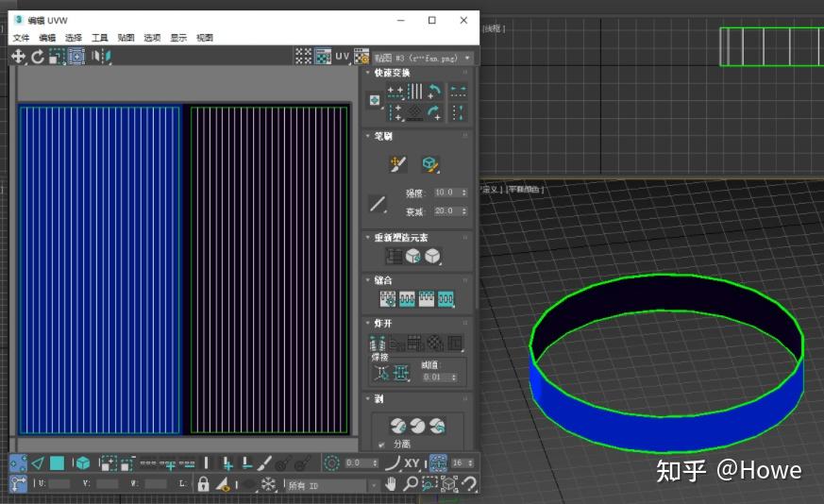Open the 工具 menu
824x504 pixels.
pos(100,38)
